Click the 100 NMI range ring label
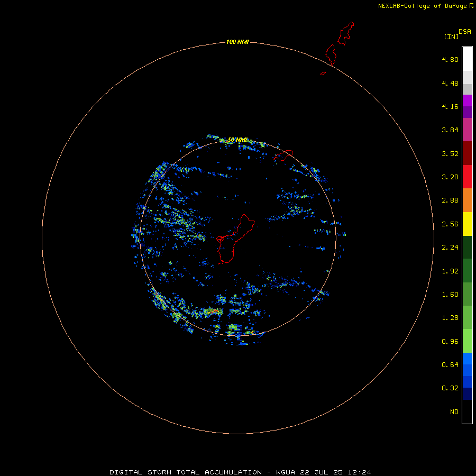476x476 pixels. point(237,42)
